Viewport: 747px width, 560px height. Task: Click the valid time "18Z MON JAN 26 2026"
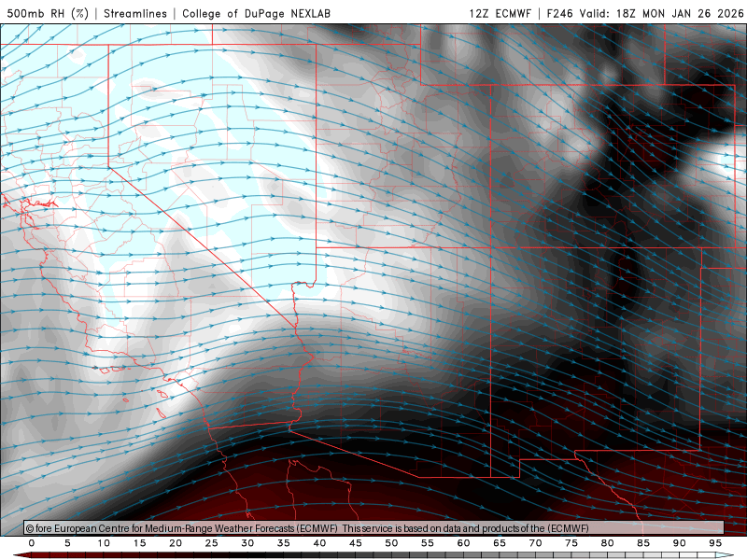pos(680,13)
